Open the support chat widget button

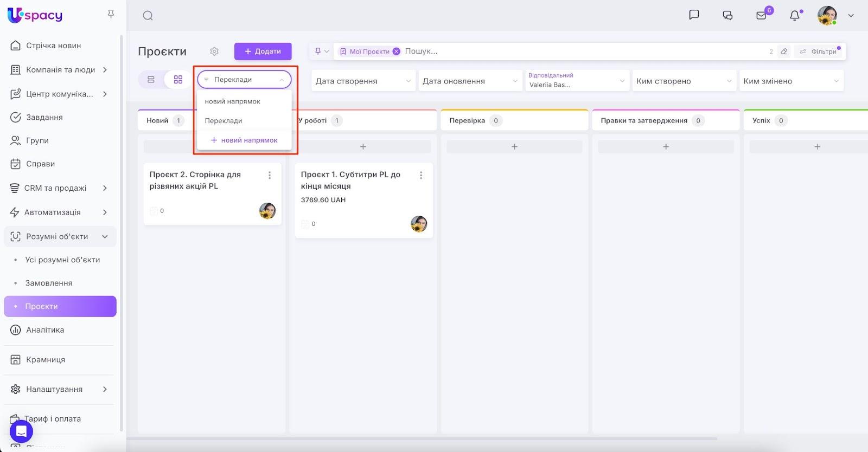21,431
